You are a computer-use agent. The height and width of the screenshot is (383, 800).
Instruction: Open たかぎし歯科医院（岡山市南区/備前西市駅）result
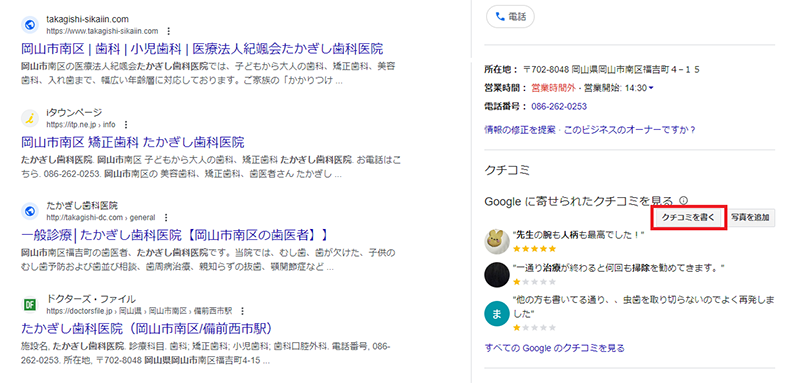click(x=147, y=328)
